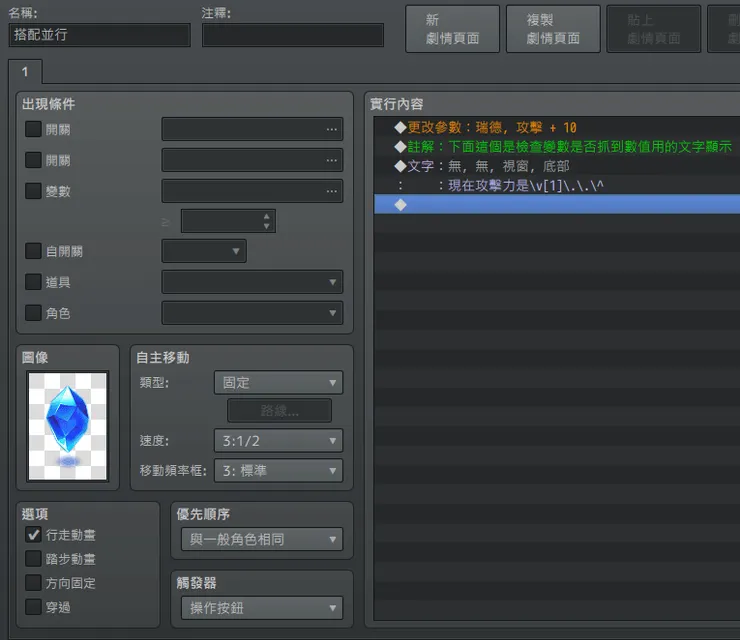
Task: Click the 名稱 input field containing 搭配並行
Action: 100,35
